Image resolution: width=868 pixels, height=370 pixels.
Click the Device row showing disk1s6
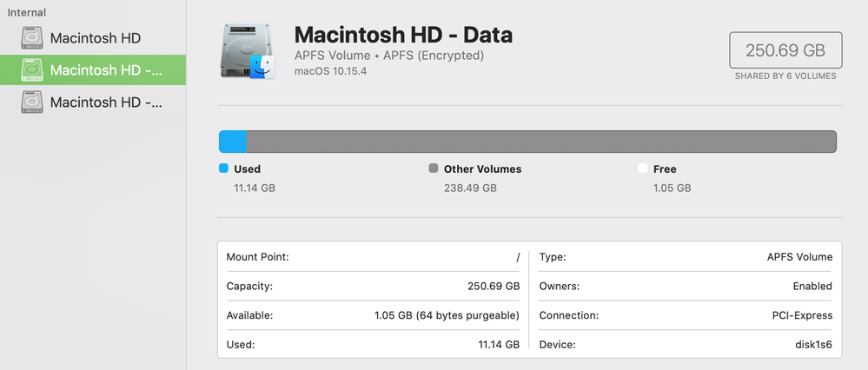(686, 345)
